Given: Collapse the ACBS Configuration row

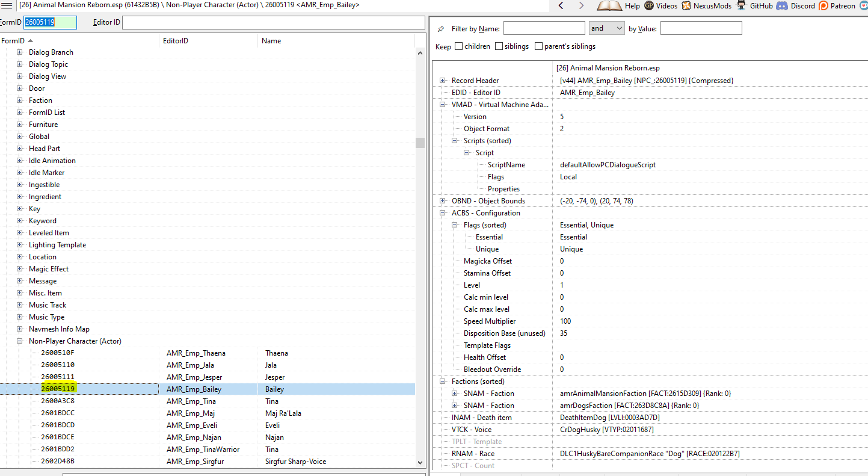Looking at the screenshot, I should [443, 213].
